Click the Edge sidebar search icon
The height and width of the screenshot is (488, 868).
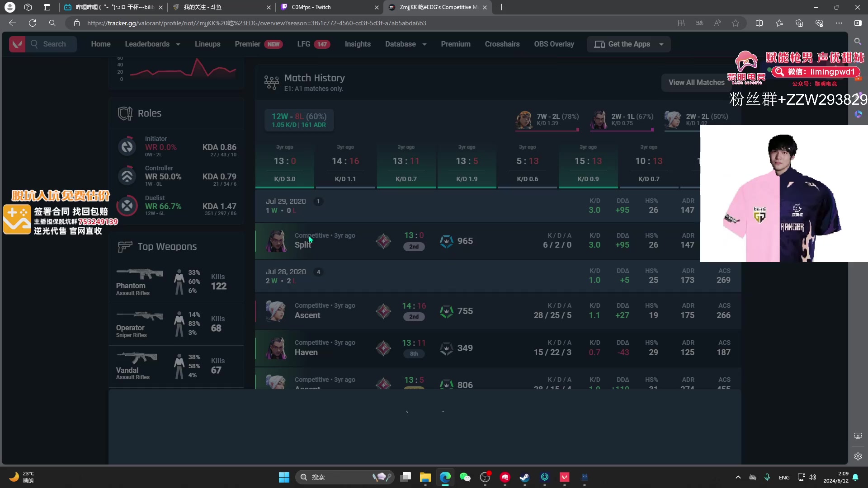tap(858, 42)
